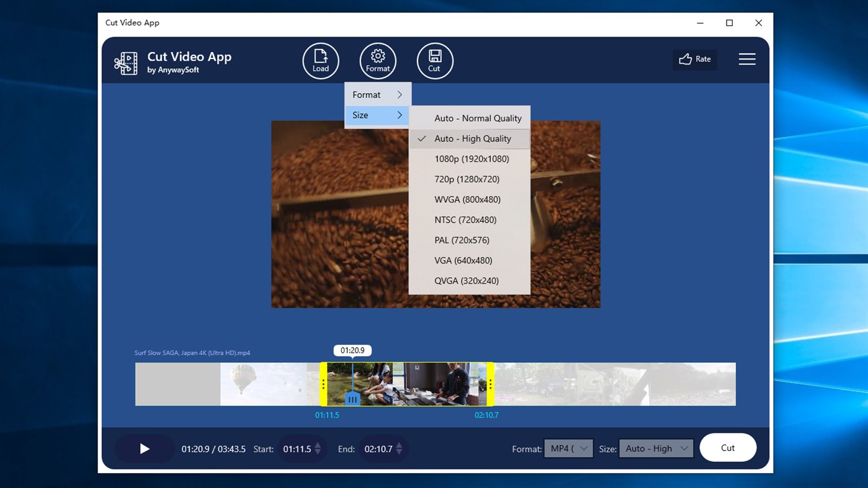Select Auto - Normal Quality size option

click(x=478, y=118)
